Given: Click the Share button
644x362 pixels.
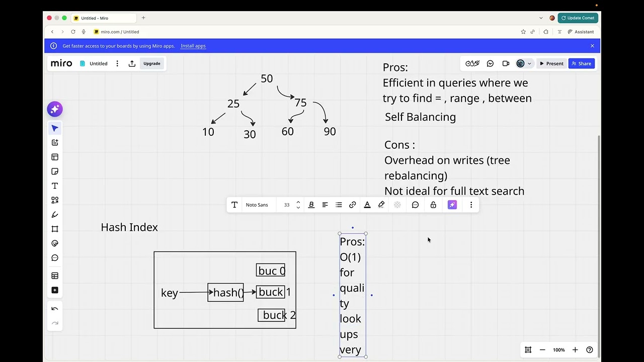Looking at the screenshot, I should [x=582, y=63].
